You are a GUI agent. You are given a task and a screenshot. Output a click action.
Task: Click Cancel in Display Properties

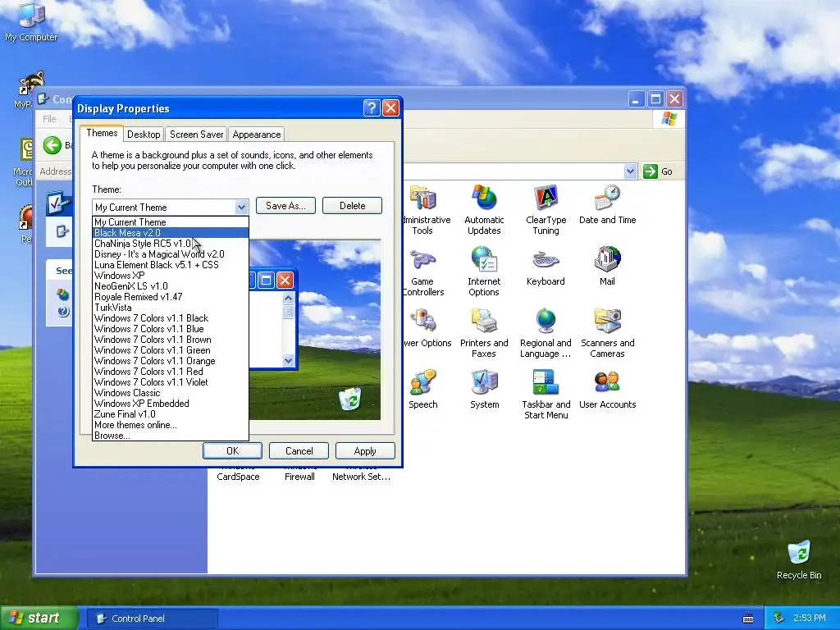click(299, 451)
